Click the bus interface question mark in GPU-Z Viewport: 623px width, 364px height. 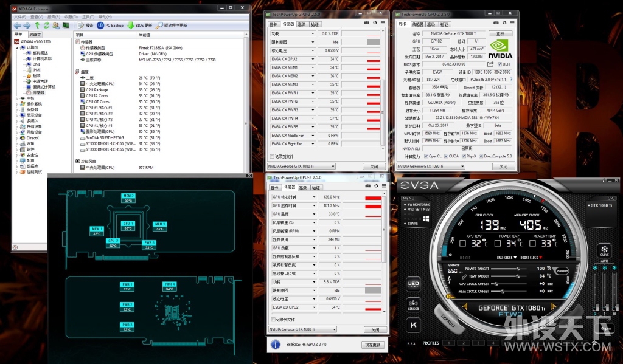coord(511,80)
